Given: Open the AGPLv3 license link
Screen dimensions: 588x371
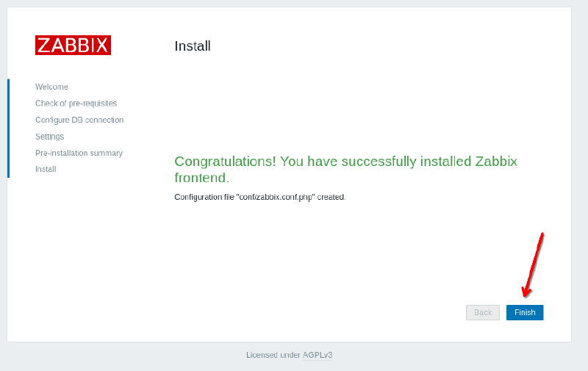Looking at the screenshot, I should pos(318,355).
